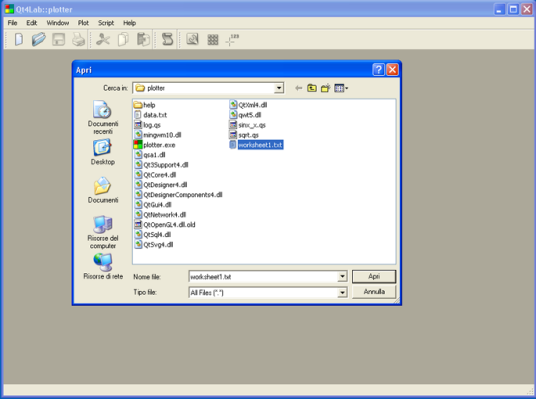Expand the Nome file dropdown arrow
This screenshot has width=536, height=399.
342,276
